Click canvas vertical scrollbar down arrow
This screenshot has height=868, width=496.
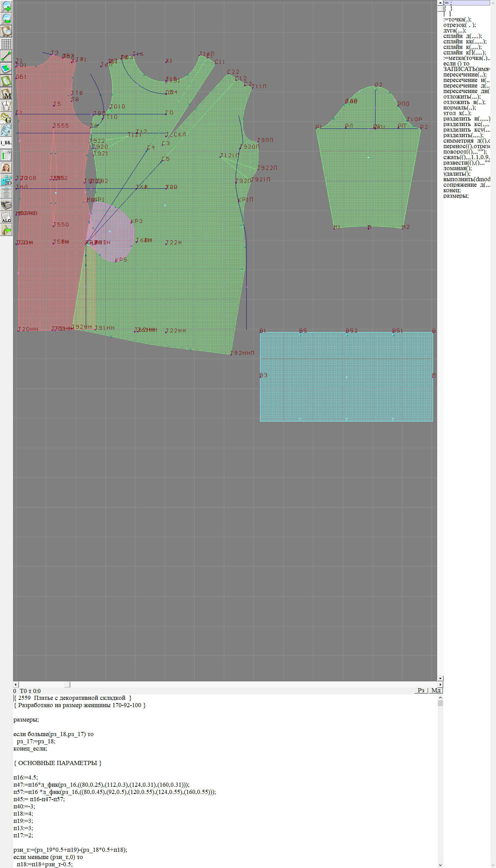pos(440,678)
